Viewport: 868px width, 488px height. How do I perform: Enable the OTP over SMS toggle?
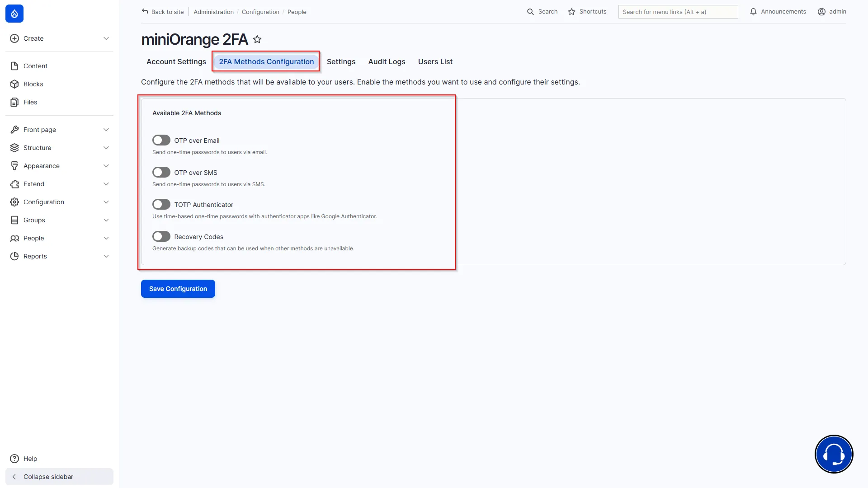[161, 173]
